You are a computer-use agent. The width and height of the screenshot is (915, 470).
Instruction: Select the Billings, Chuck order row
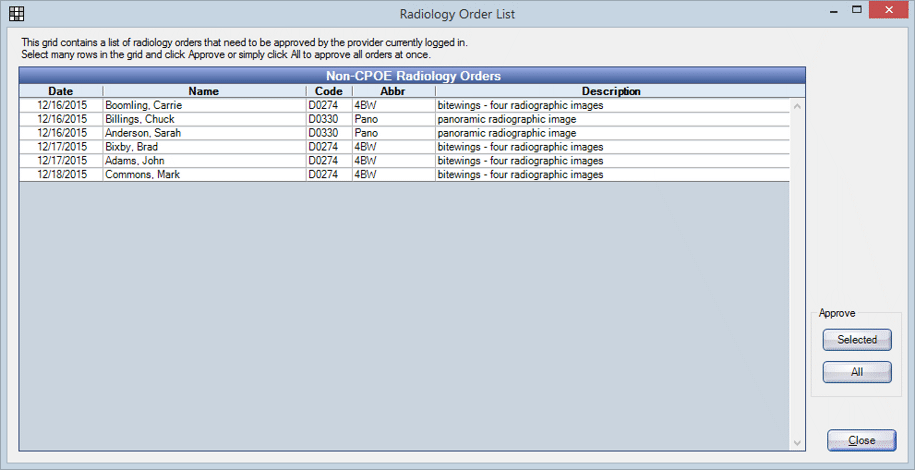[x=204, y=119]
